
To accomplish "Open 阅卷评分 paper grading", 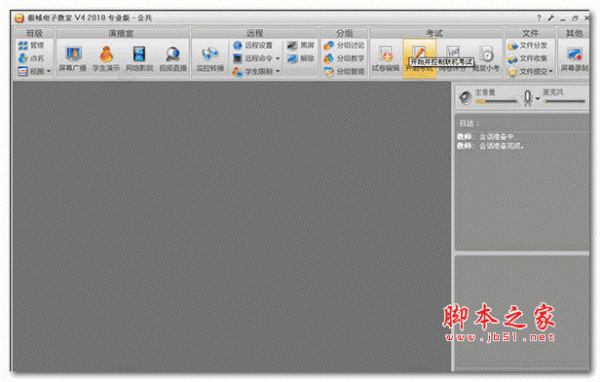I will [x=453, y=59].
